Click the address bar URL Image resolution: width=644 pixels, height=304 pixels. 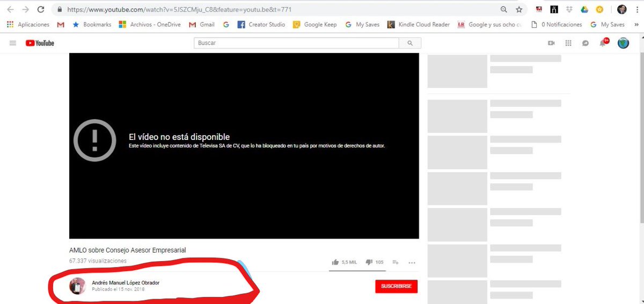point(180,10)
